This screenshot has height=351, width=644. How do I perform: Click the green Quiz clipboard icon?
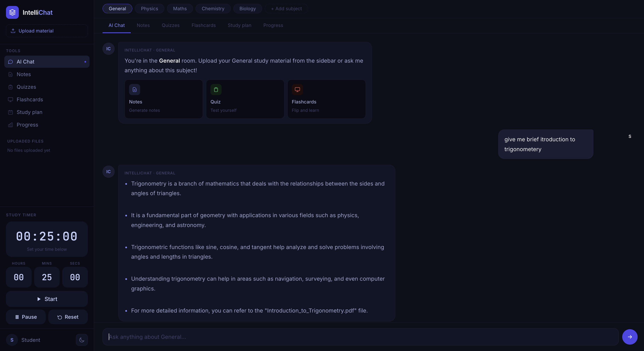(216, 90)
